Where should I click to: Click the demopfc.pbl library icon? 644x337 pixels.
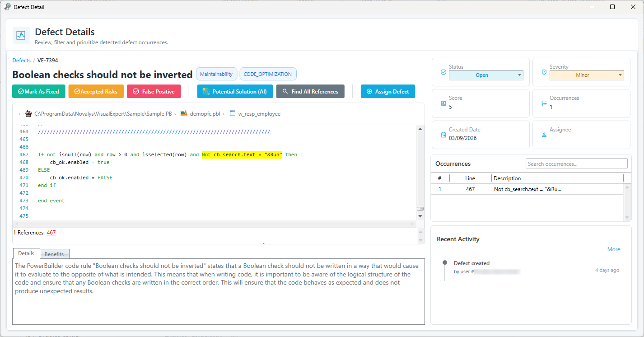point(184,113)
